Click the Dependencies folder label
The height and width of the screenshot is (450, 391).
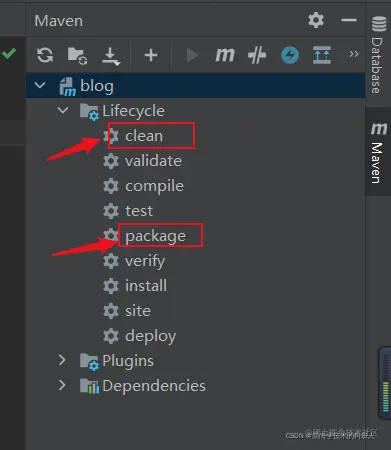point(154,386)
